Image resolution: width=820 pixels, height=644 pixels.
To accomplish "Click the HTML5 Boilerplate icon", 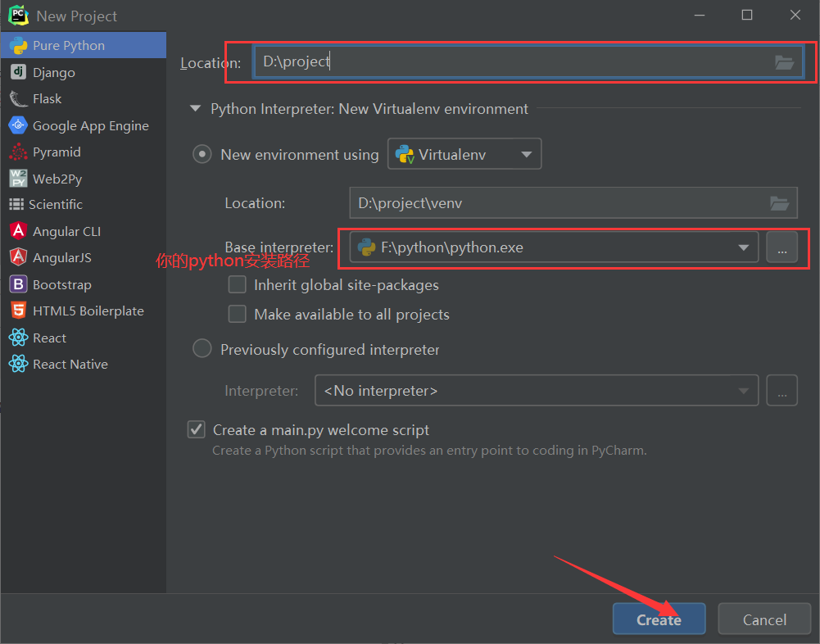I will coord(18,311).
